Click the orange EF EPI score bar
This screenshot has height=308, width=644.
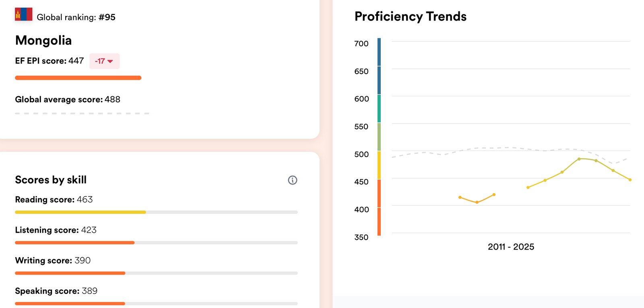tap(78, 78)
